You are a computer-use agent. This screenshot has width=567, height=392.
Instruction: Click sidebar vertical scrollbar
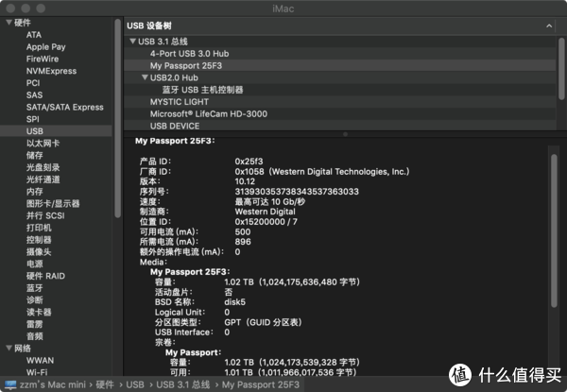pyautogui.click(x=117, y=118)
